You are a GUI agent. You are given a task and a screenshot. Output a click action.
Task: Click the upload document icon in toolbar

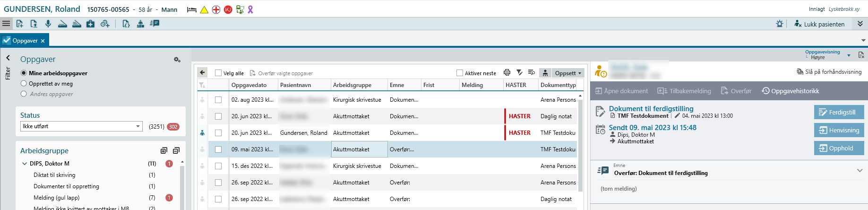point(34,24)
